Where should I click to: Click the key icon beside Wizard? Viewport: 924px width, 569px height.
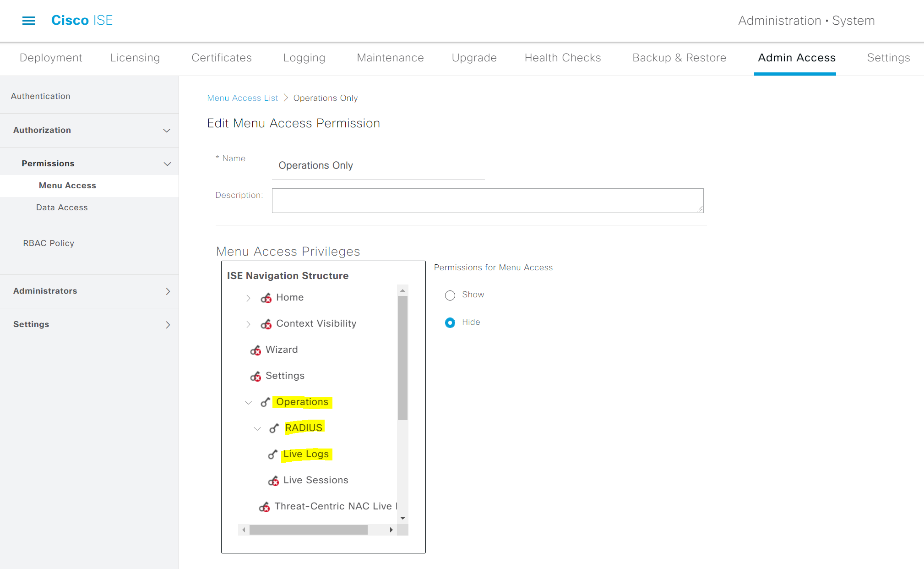(255, 350)
